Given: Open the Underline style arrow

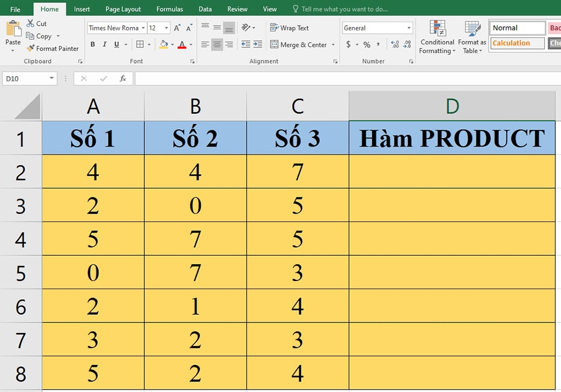Looking at the screenshot, I should coord(126,45).
